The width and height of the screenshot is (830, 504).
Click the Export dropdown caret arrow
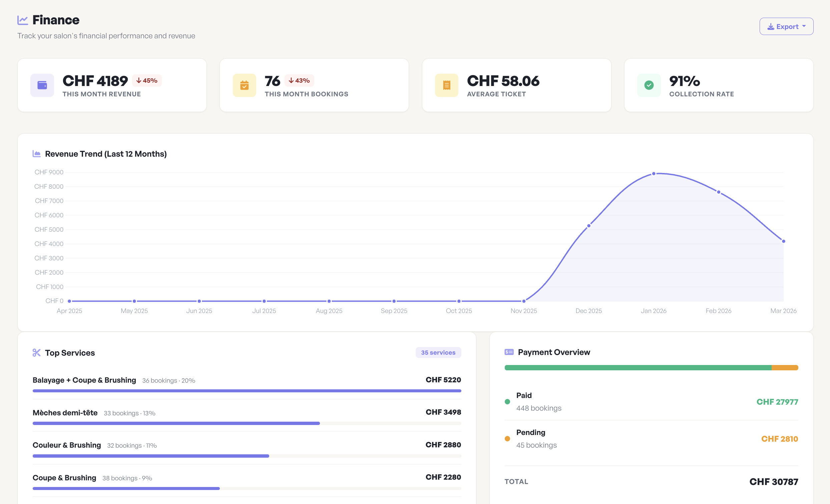coord(804,26)
